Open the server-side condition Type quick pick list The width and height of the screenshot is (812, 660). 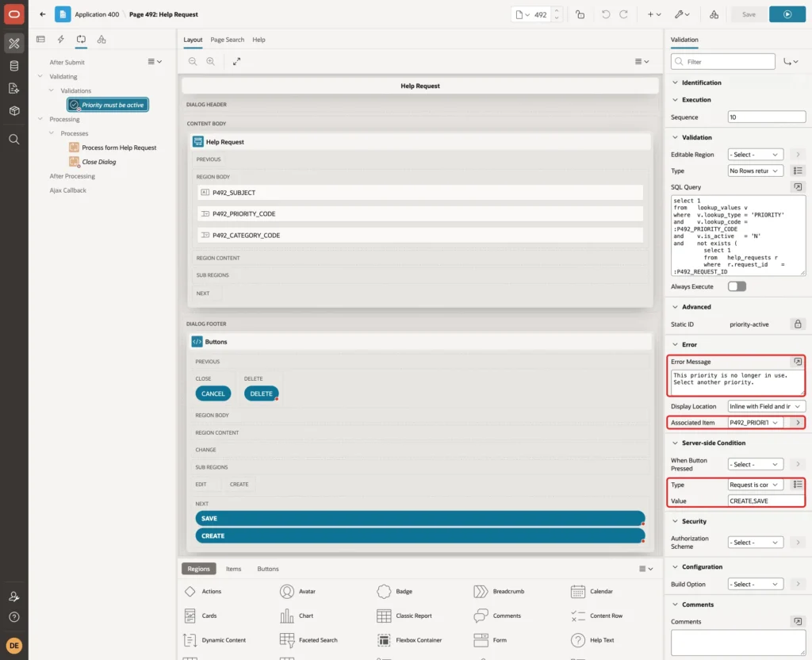pyautogui.click(x=798, y=485)
